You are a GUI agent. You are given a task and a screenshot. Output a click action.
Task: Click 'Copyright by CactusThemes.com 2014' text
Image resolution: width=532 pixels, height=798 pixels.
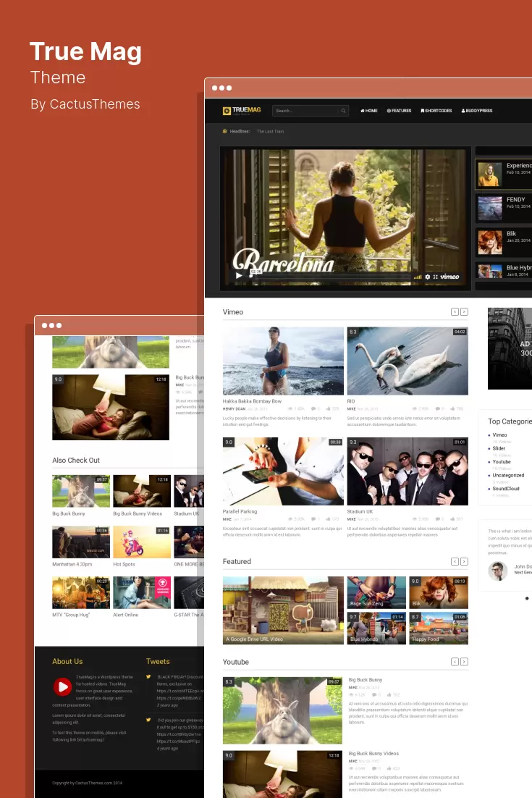[87, 783]
